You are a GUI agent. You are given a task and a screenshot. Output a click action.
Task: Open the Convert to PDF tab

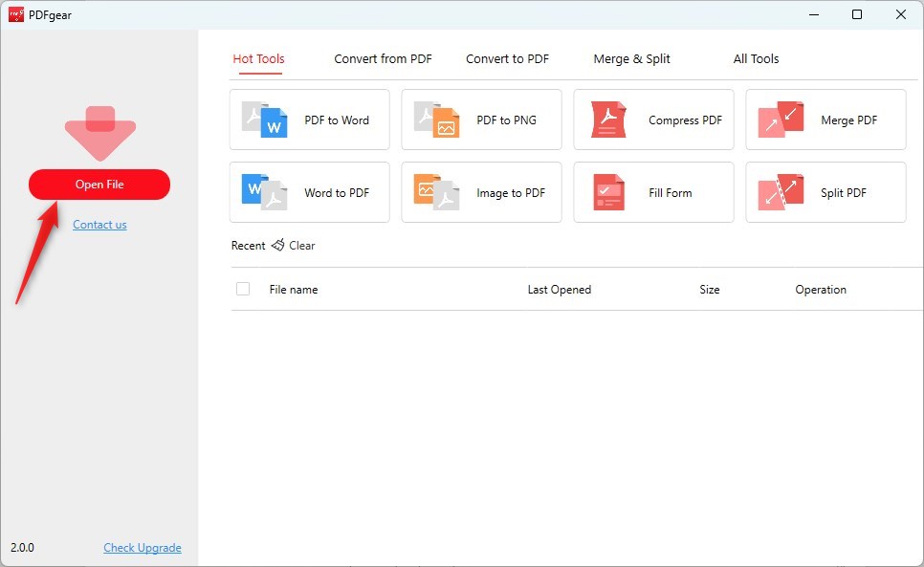[507, 58]
